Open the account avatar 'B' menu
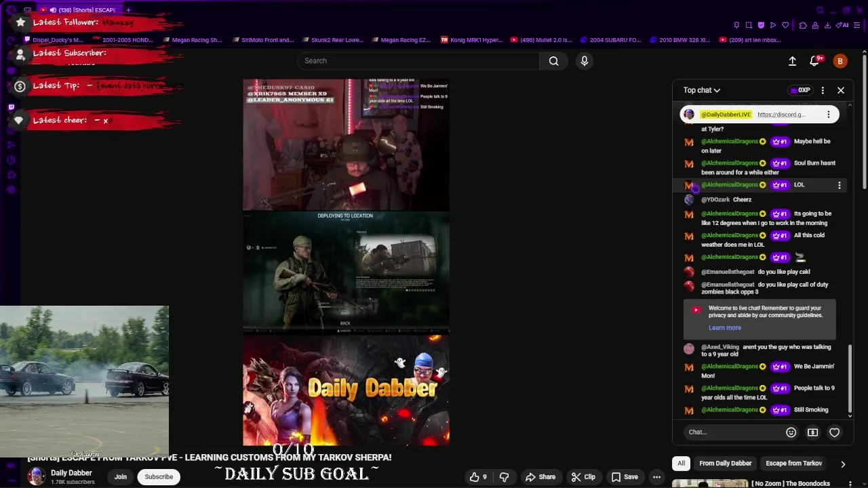The image size is (868, 488). pyautogui.click(x=840, y=61)
